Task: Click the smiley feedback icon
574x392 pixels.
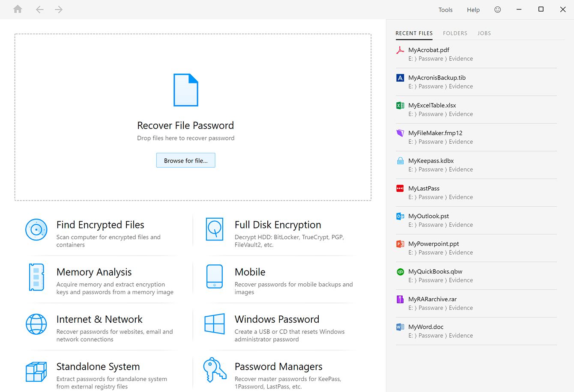Action: click(x=497, y=9)
